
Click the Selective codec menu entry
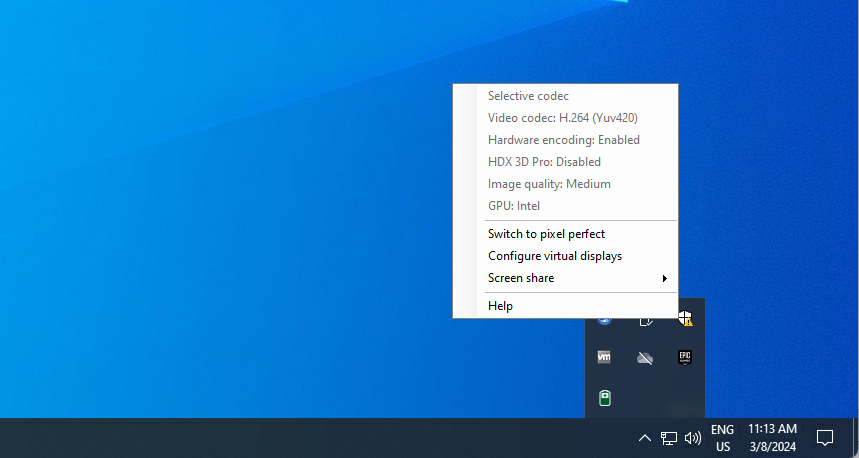point(528,96)
